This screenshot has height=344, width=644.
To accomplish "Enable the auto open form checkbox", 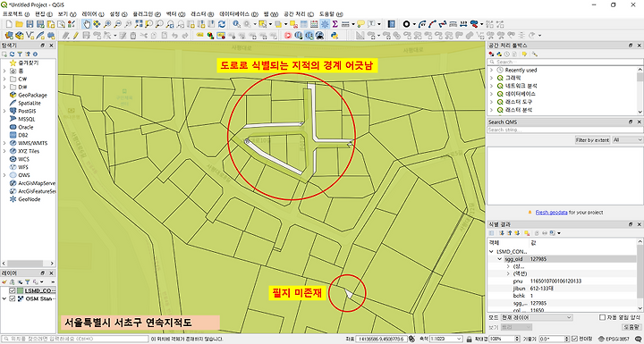I will 602,317.
